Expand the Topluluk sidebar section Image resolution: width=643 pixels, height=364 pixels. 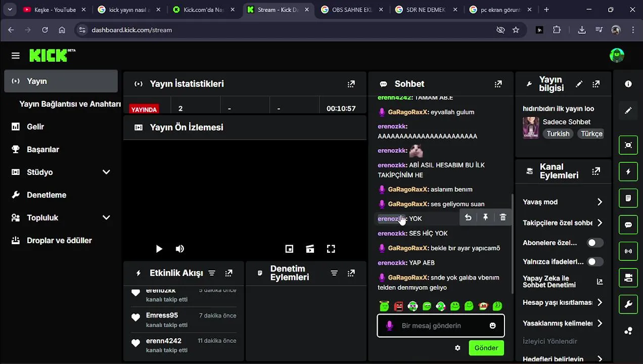pos(106,217)
